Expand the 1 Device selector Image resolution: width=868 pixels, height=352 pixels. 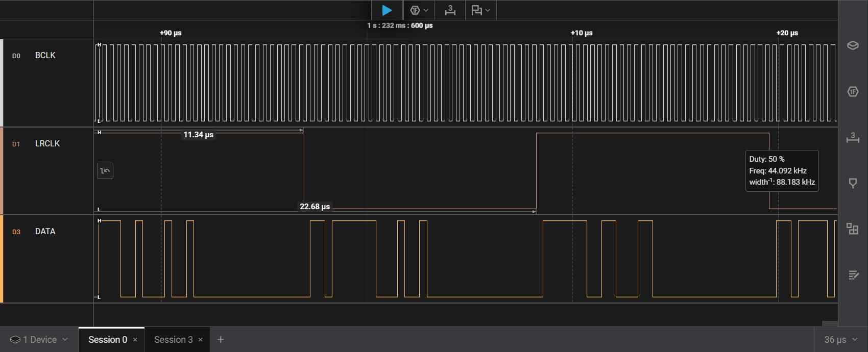39,340
